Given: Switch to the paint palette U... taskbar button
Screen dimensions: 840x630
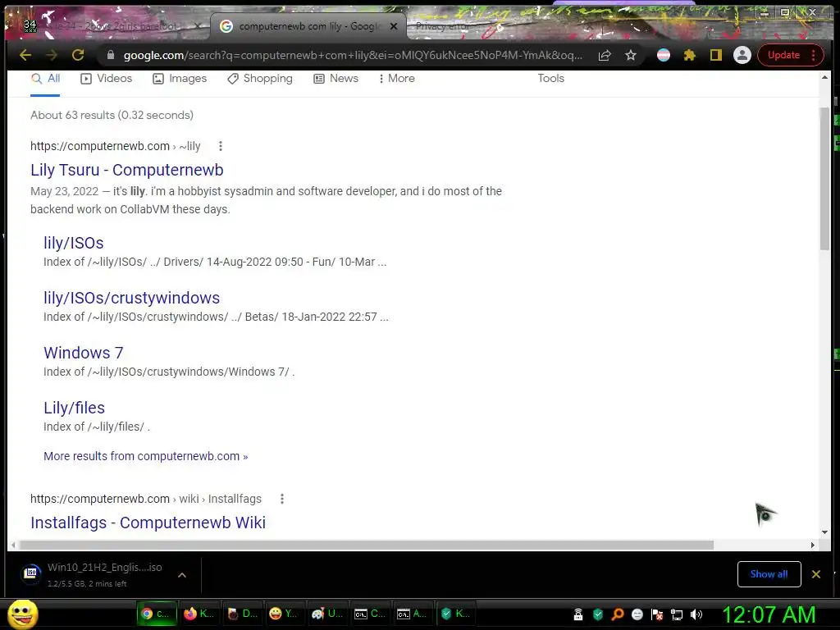Looking at the screenshot, I should 326,614.
